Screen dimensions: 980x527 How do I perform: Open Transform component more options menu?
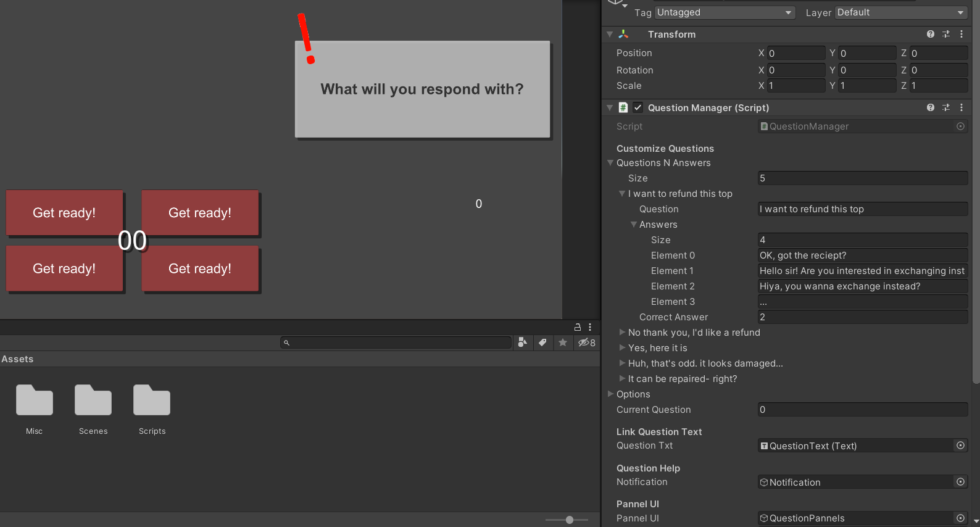pyautogui.click(x=961, y=35)
